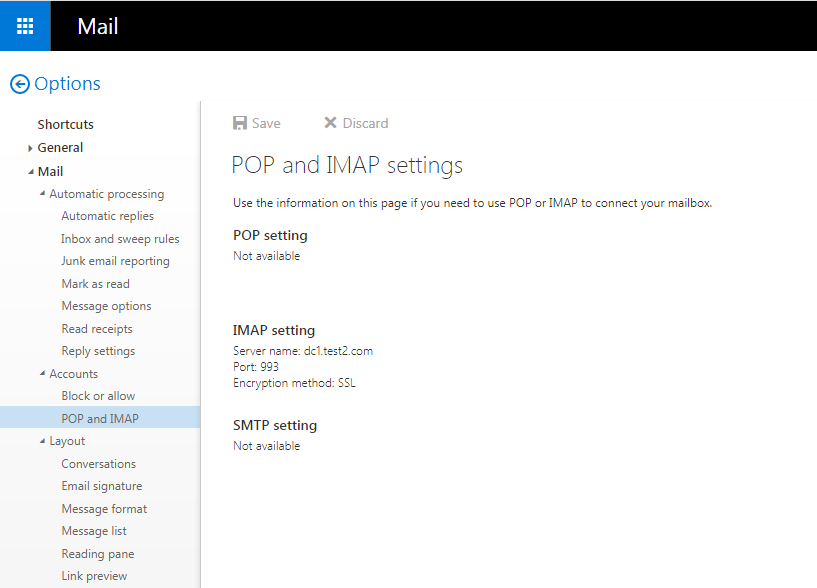Image resolution: width=817 pixels, height=588 pixels.
Task: Select Block or allow option
Action: pyautogui.click(x=98, y=396)
